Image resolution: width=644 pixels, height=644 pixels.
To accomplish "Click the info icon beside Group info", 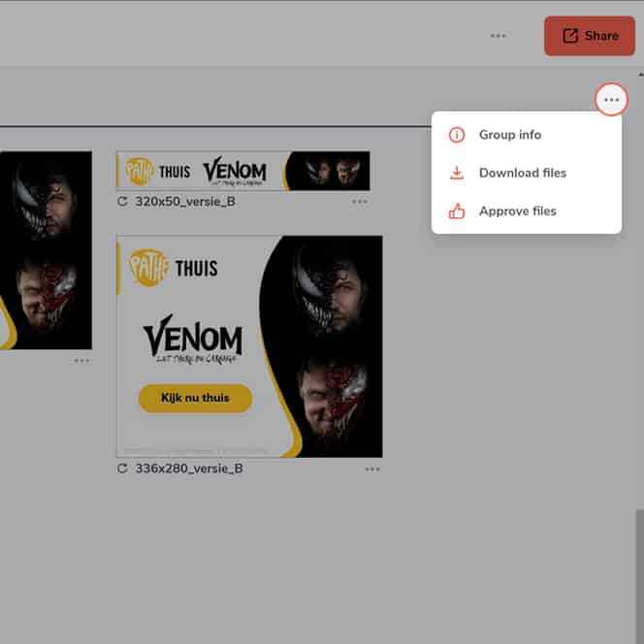I will (x=457, y=135).
